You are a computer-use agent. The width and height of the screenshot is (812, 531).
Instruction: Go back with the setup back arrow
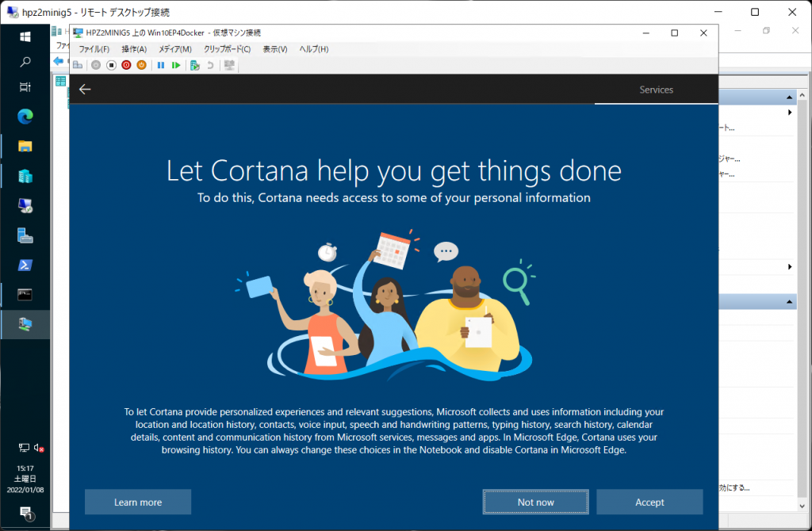click(x=85, y=90)
